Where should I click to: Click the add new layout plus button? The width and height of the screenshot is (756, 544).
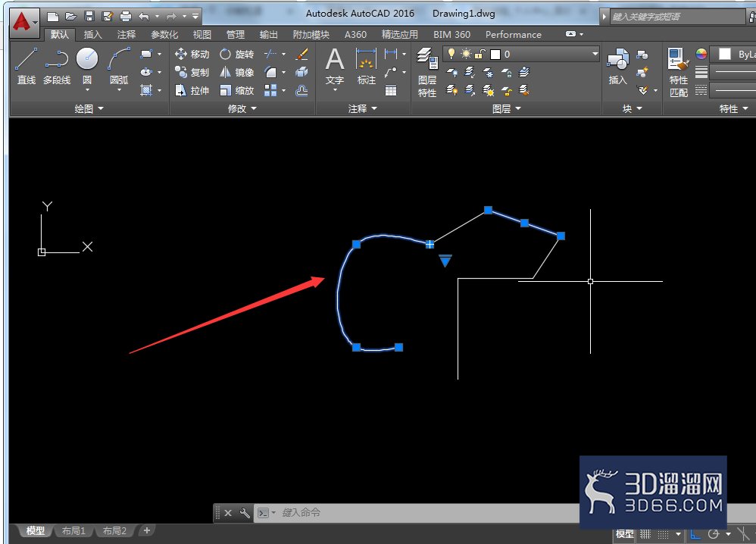coord(146,530)
